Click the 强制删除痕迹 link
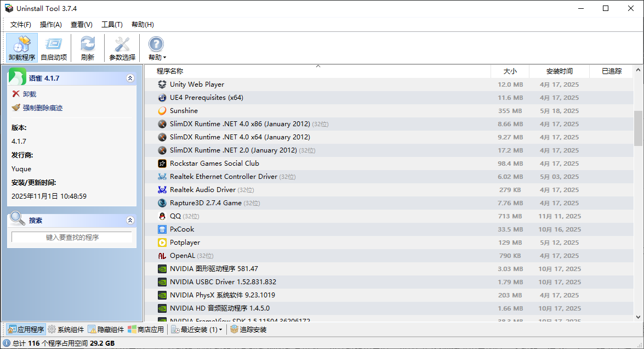 [x=42, y=108]
